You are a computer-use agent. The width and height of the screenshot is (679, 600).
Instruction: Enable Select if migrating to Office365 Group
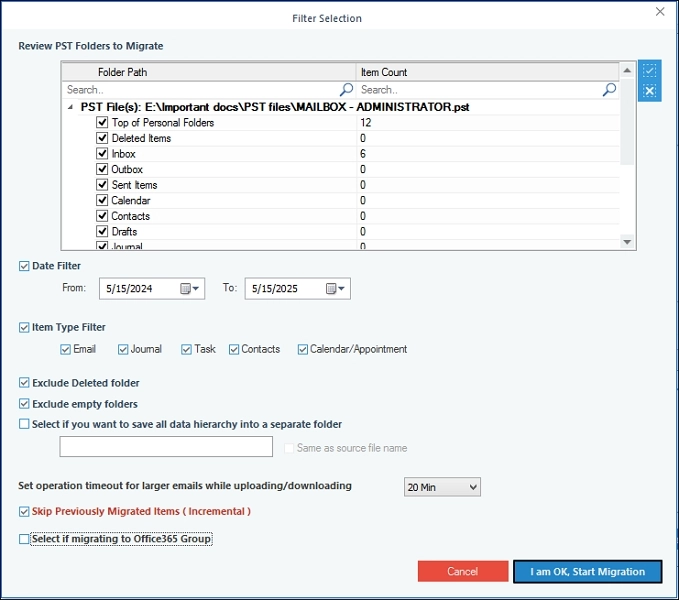[x=24, y=539]
